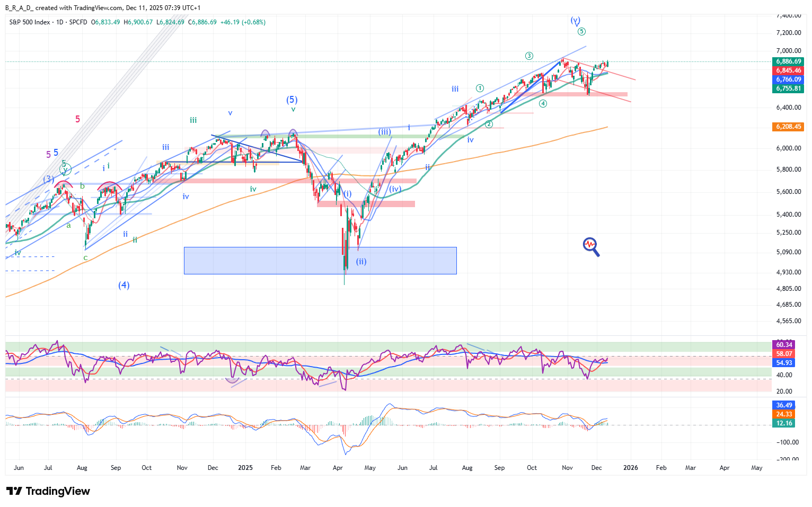
Task: Select the circled 5 wave marker
Action: (581, 32)
